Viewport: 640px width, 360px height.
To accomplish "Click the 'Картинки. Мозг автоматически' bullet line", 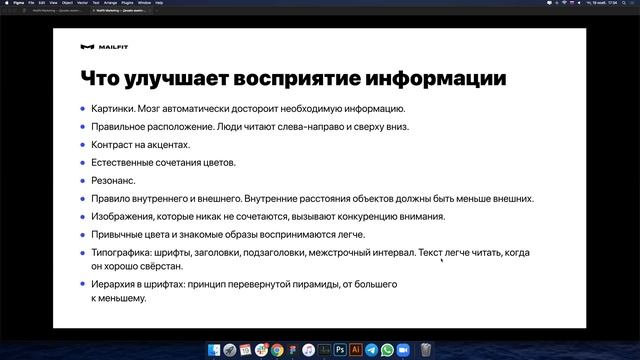I will (x=248, y=109).
